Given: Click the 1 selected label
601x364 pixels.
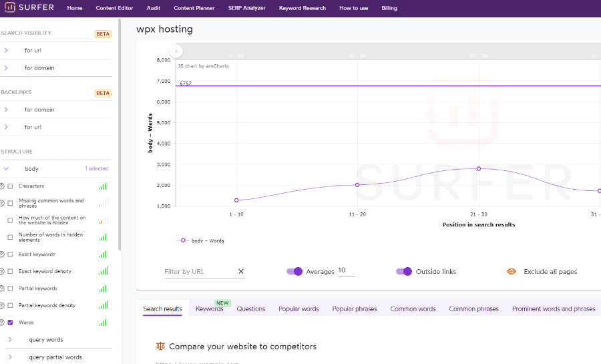Looking at the screenshot, I should 96,168.
